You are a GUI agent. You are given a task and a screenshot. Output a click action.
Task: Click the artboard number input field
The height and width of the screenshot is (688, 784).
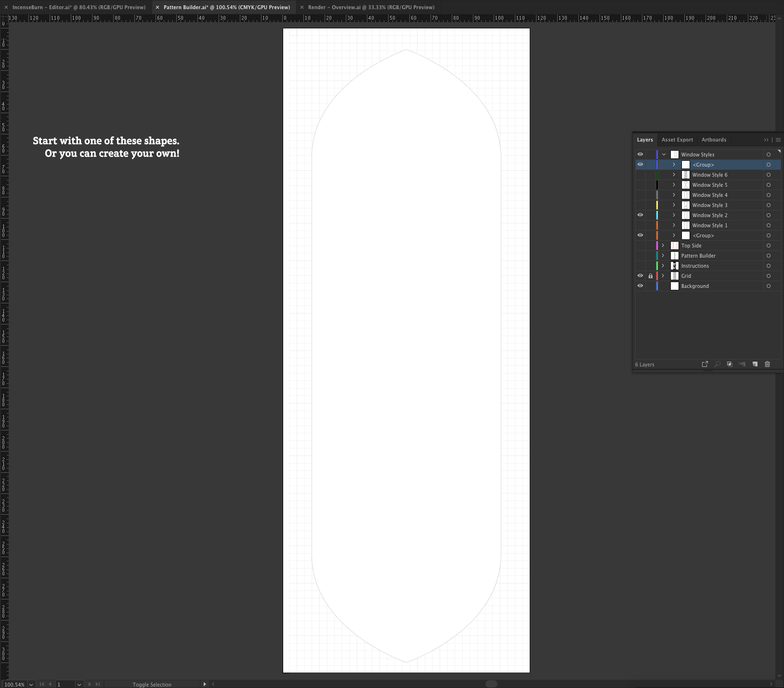point(65,685)
